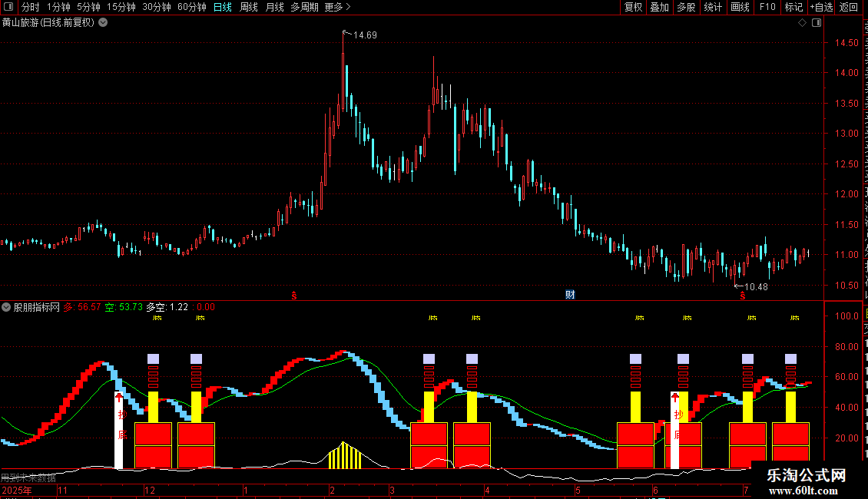Click the 14.69 high price label
Screen dimensions: 868x499
tap(365, 35)
